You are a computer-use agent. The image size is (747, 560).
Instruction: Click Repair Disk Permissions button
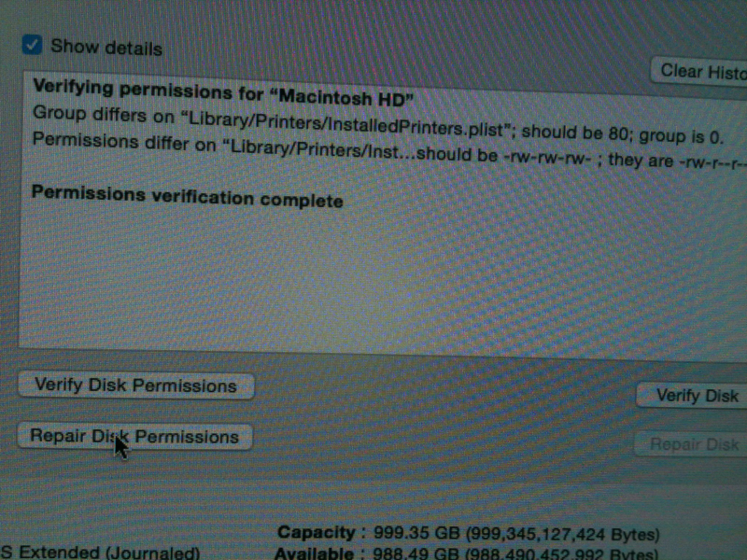(134, 436)
